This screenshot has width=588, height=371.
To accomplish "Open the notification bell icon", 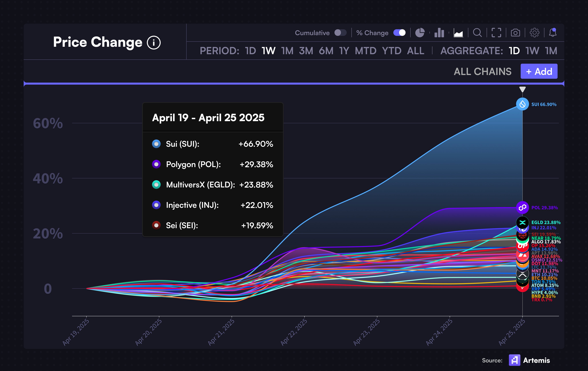I will [553, 33].
